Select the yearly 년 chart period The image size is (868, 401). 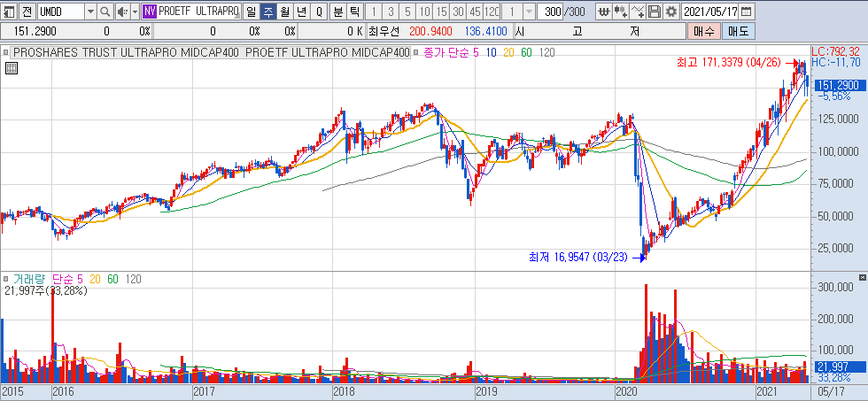click(301, 11)
